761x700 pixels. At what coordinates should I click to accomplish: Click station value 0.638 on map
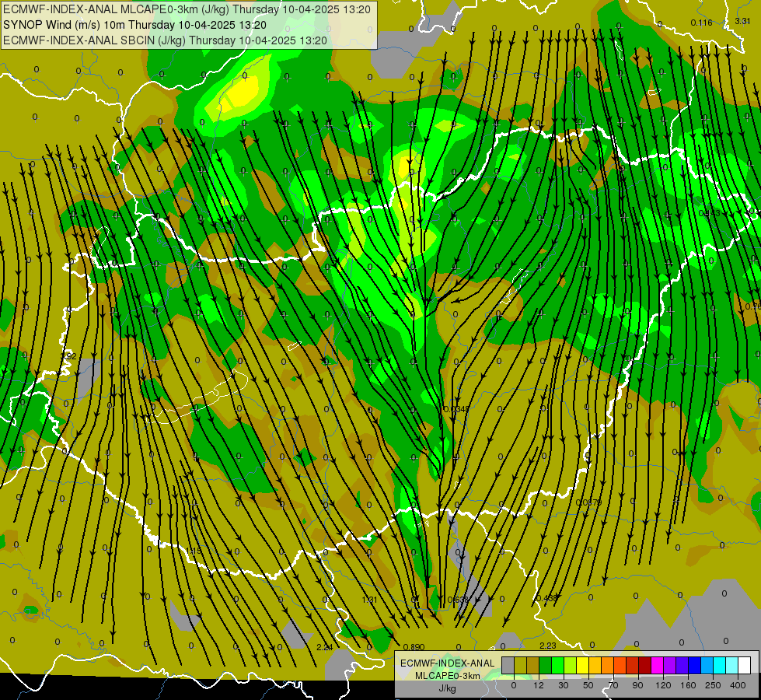(x=458, y=600)
